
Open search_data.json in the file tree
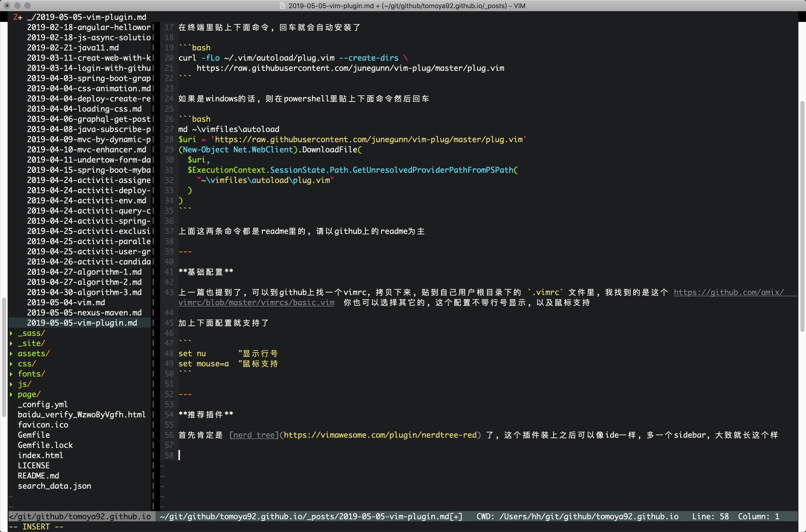[x=54, y=486]
